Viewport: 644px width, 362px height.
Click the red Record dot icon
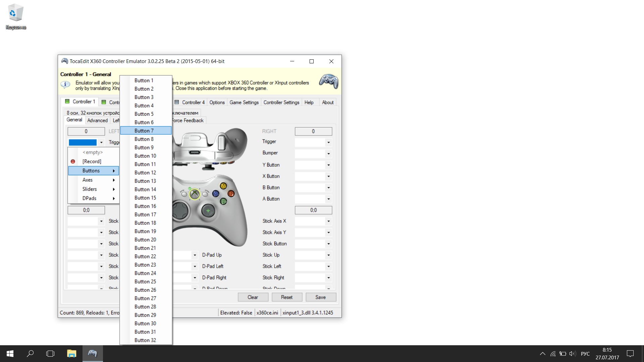73,162
